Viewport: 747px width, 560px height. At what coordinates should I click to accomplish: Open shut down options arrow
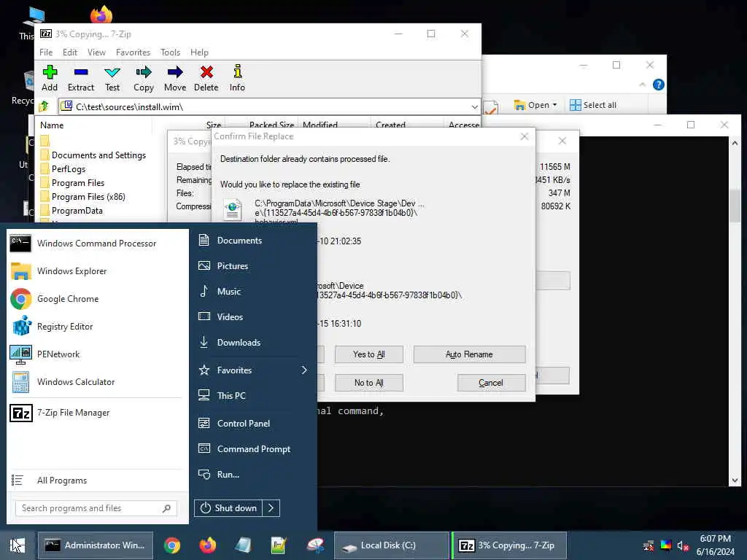(271, 508)
